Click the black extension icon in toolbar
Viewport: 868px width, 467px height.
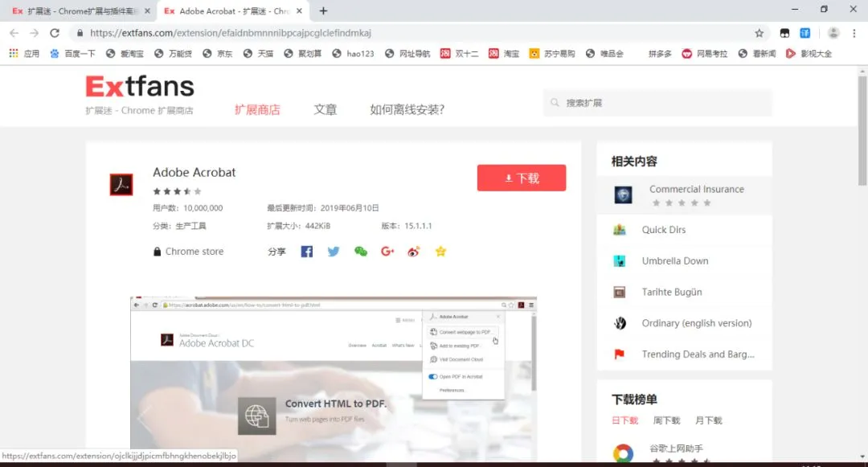click(784, 33)
